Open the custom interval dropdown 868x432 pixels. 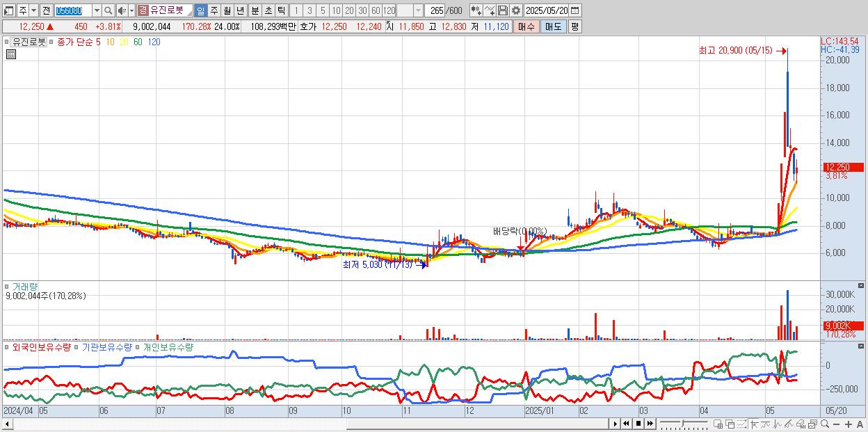[418, 10]
